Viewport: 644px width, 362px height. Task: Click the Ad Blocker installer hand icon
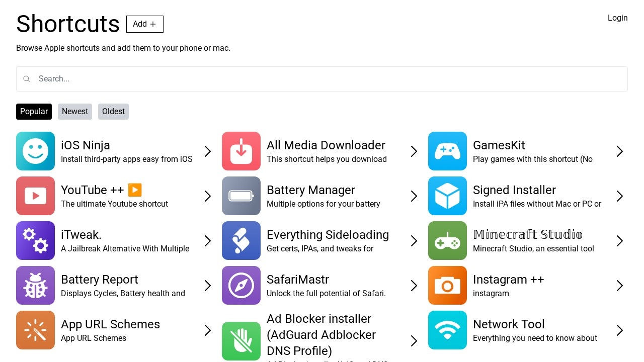click(241, 341)
